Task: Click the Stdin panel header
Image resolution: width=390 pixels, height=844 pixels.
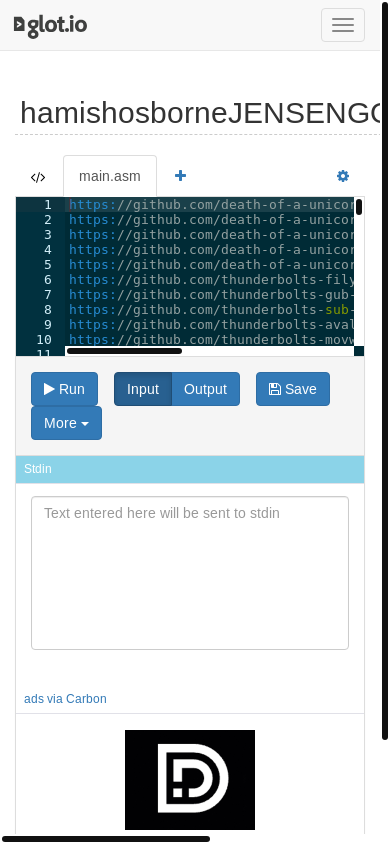Action: click(x=190, y=469)
